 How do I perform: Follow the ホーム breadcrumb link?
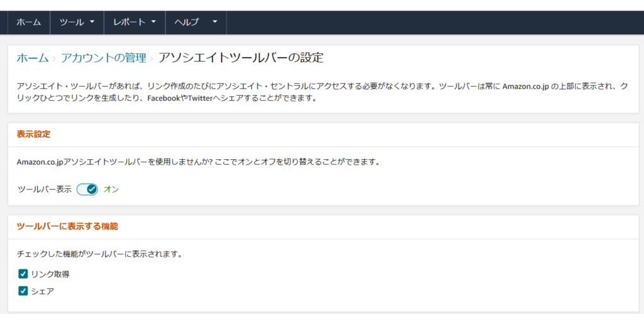click(x=32, y=58)
